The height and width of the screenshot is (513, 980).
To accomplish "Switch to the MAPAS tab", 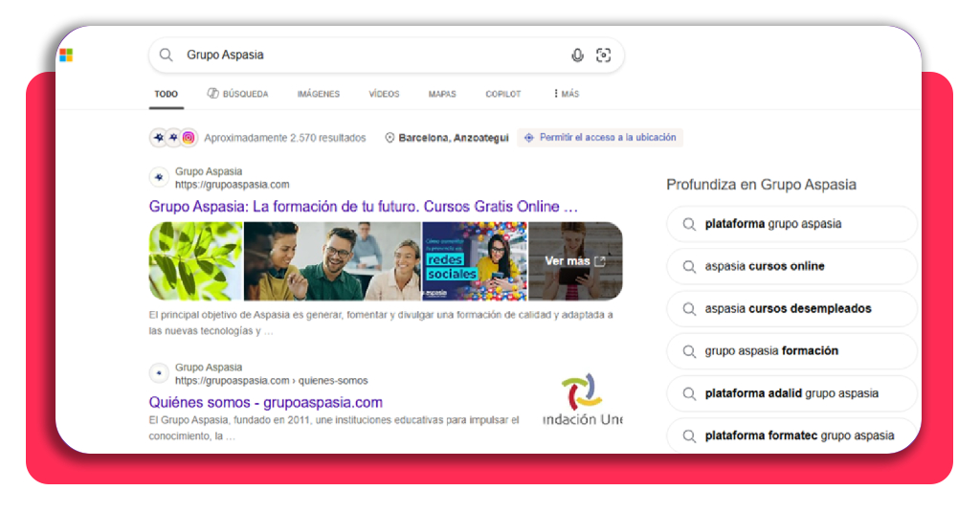I will click(x=442, y=94).
